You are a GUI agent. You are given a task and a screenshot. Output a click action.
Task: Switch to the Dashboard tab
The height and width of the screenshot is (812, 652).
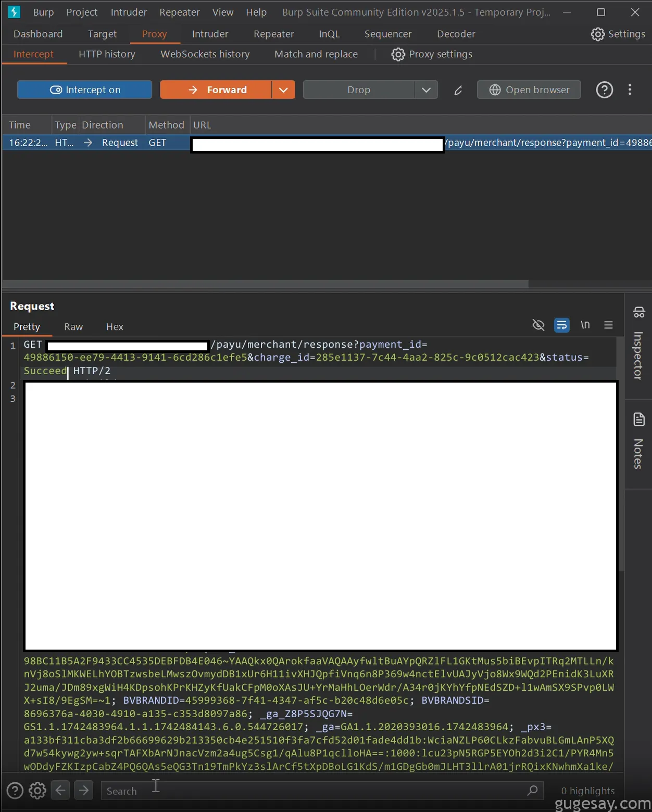[38, 34]
